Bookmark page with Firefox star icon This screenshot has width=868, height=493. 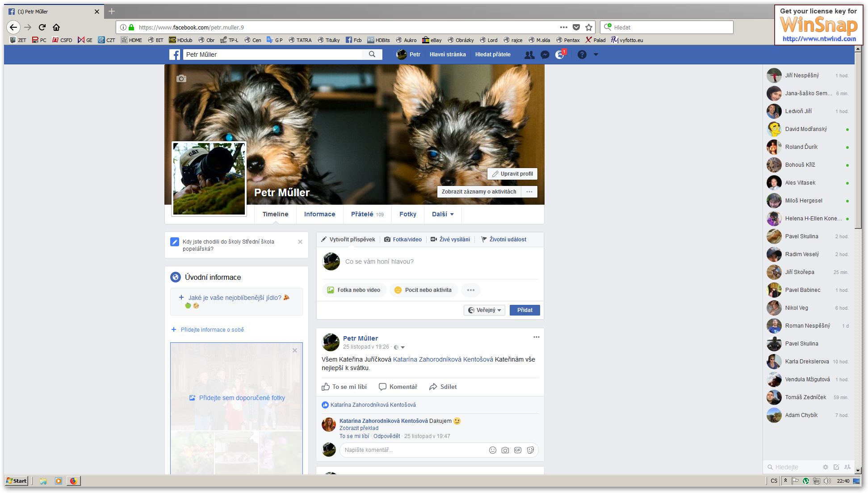589,27
